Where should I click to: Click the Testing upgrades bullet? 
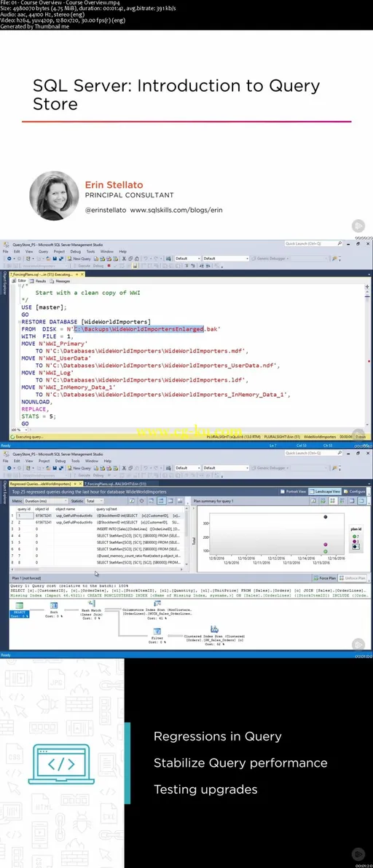[205, 789]
